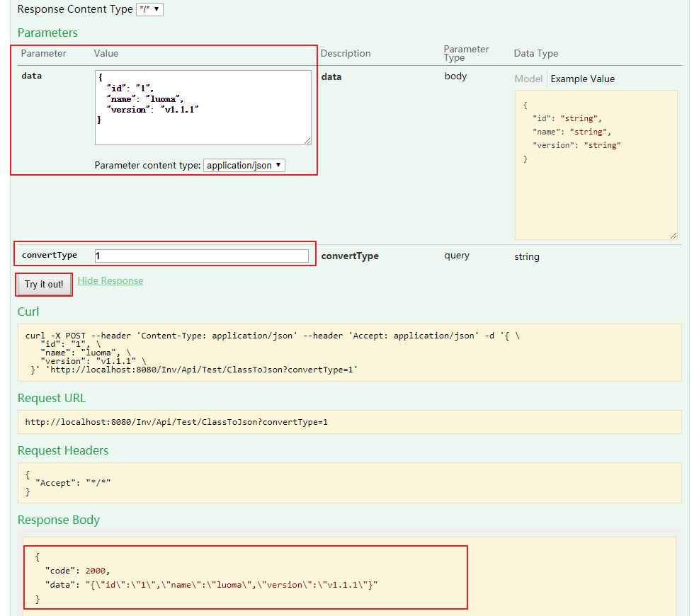699x616 pixels.
Task: Click the 'Parameter content type:' label
Action: click(x=147, y=166)
